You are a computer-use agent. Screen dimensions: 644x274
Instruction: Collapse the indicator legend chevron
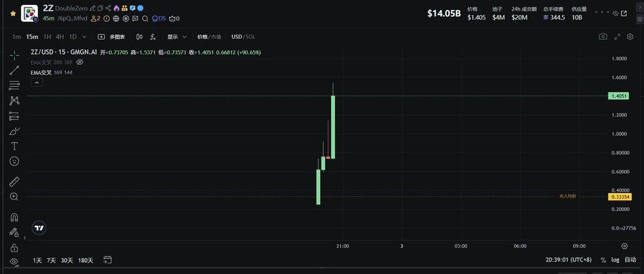[x=36, y=82]
